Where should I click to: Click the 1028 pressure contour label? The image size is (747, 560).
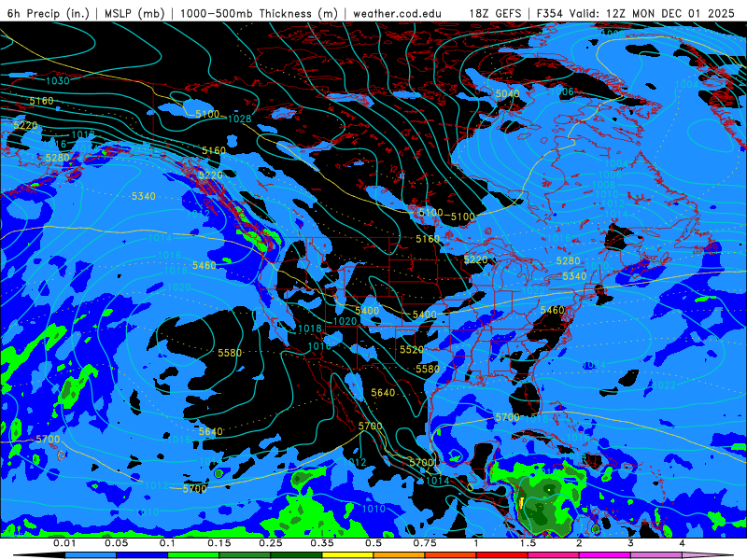[x=239, y=119]
